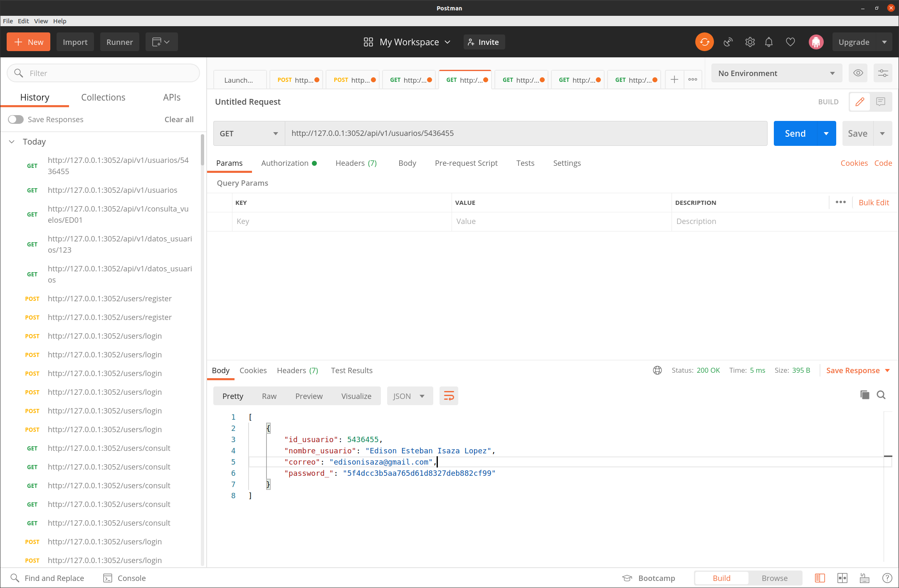Copy response body with copy icon
Screen dimensions: 899x588
click(x=864, y=395)
